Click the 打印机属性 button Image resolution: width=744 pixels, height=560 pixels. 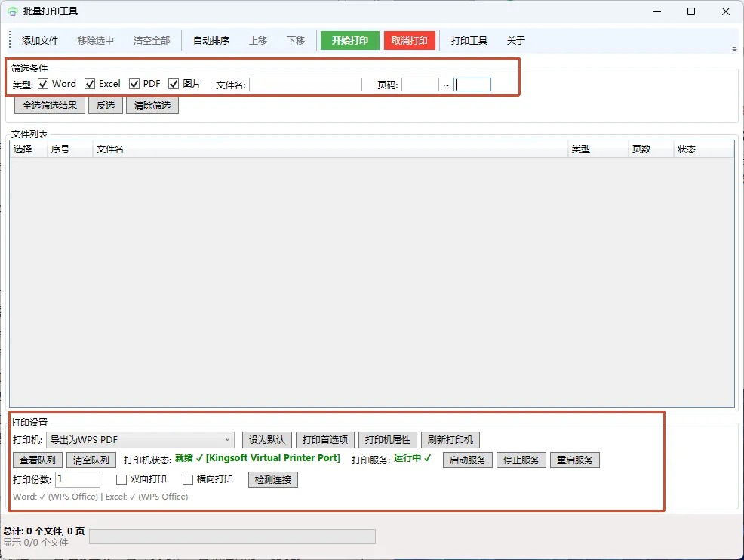pos(388,440)
